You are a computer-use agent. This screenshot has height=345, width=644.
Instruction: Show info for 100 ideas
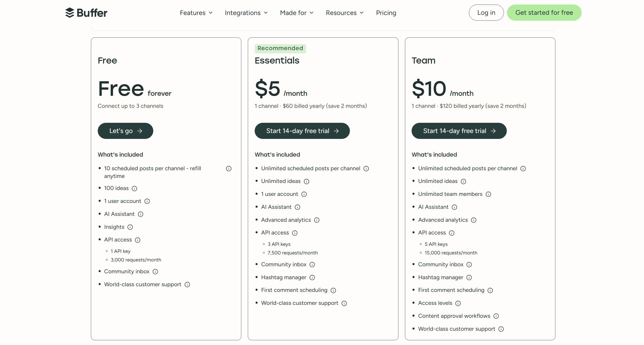(134, 188)
